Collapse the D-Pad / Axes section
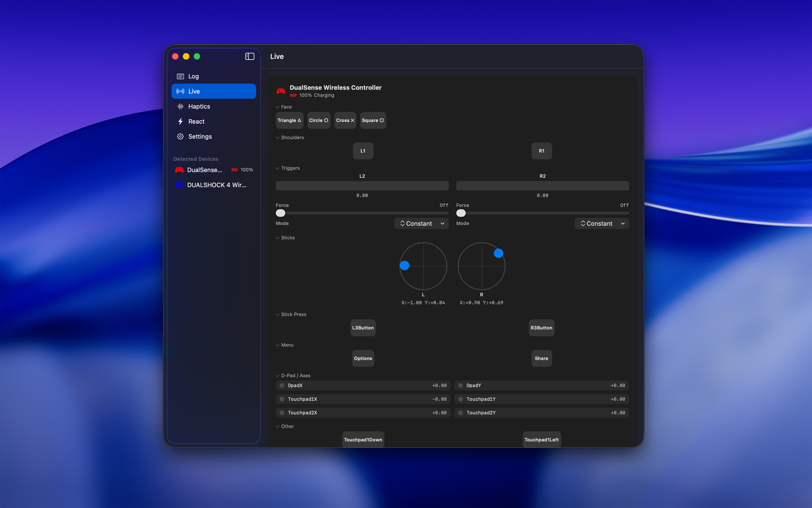Image resolution: width=812 pixels, height=508 pixels. point(277,376)
